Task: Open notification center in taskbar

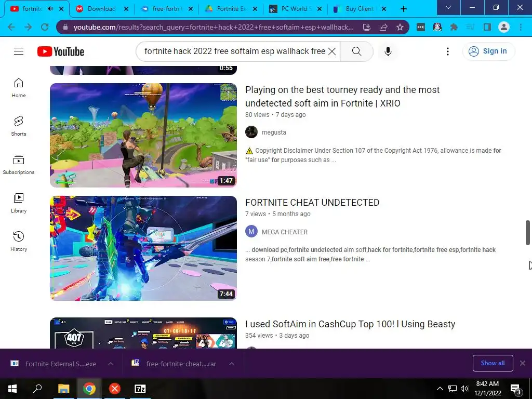Action: (x=516, y=389)
